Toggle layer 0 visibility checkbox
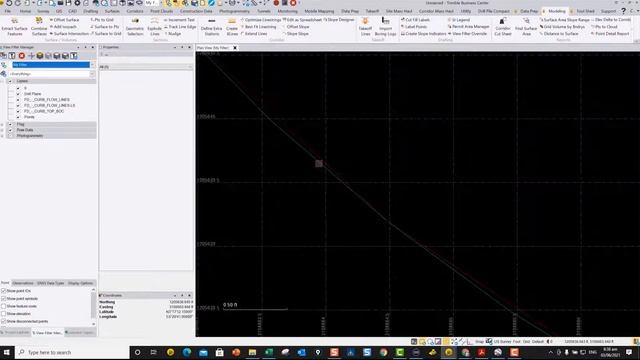The height and width of the screenshot is (360, 640). [18, 88]
